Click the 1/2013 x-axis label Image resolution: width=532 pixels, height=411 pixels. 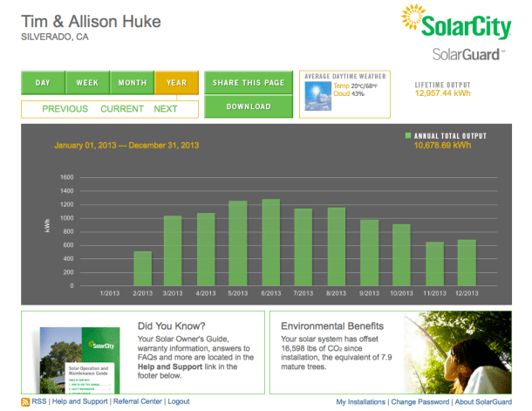(x=110, y=293)
